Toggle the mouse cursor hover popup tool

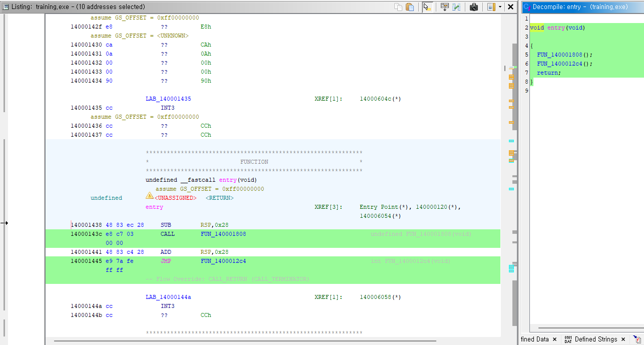tap(427, 7)
